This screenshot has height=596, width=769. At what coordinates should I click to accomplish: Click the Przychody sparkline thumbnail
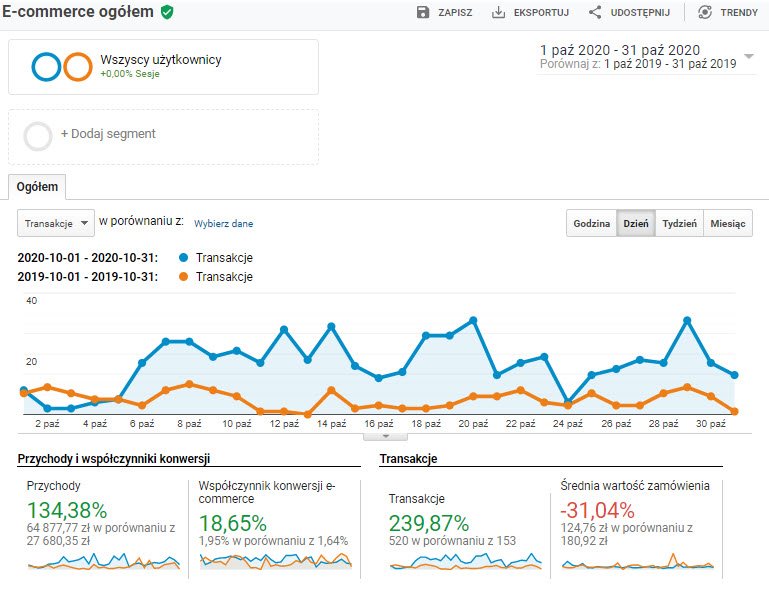click(103, 561)
